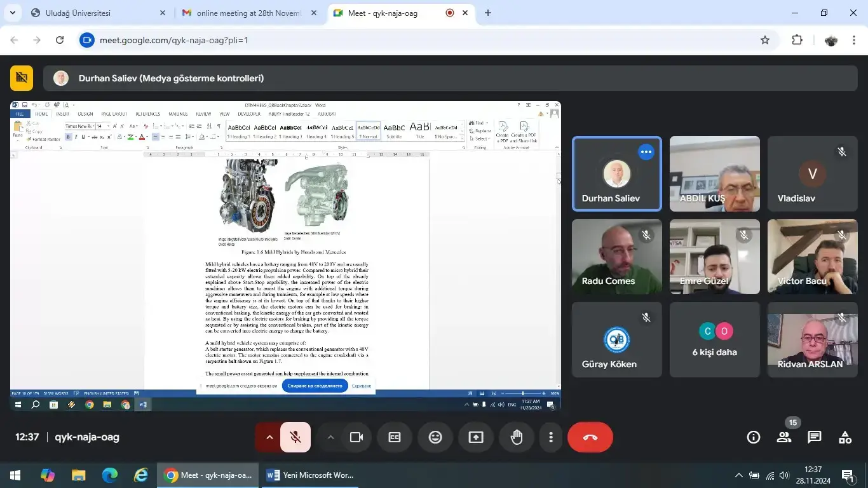The width and height of the screenshot is (868, 488).
Task: Raise your hand in the meeting
Action: click(x=517, y=437)
